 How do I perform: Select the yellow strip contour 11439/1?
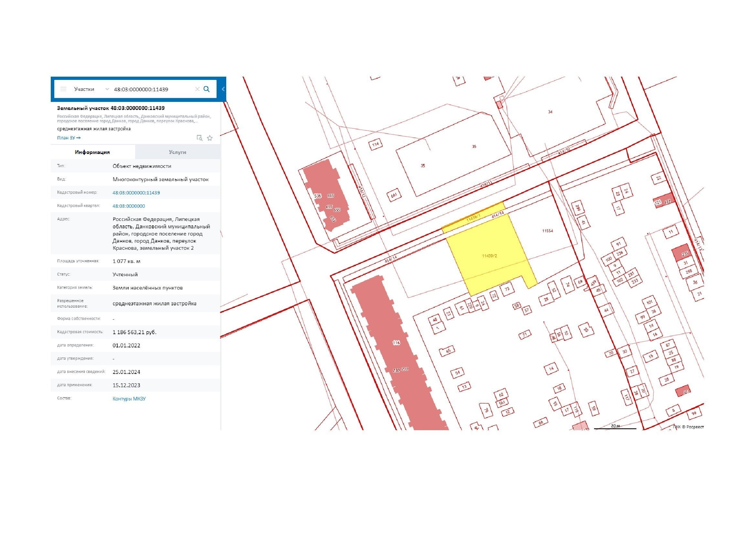click(x=473, y=218)
